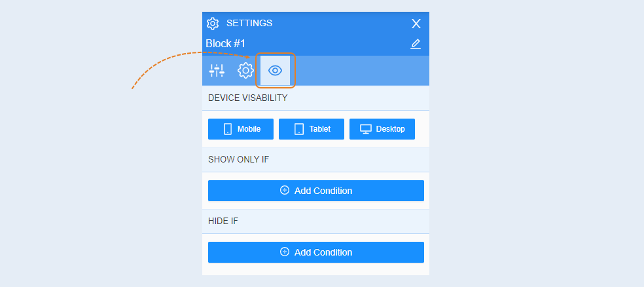Select the Block #1 title text
644x287 pixels.
[x=226, y=44]
